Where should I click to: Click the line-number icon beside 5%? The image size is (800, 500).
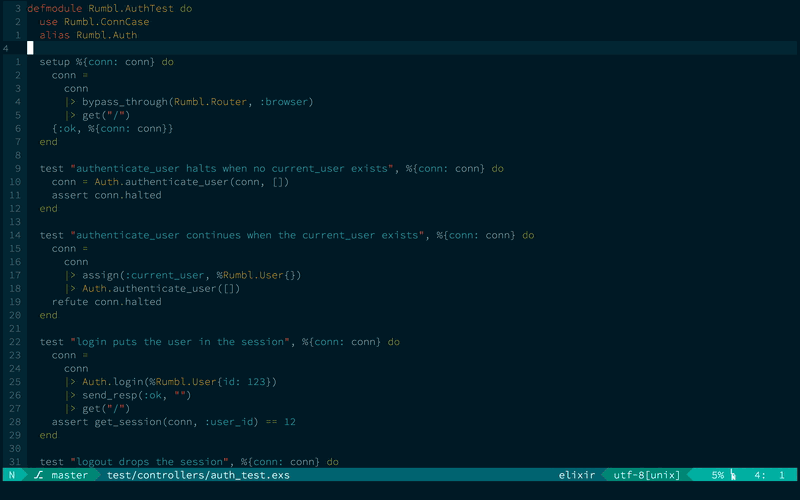tap(732, 475)
